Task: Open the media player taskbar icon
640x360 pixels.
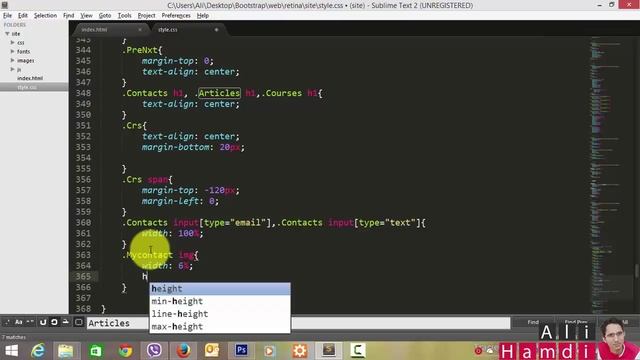Action: point(270,351)
